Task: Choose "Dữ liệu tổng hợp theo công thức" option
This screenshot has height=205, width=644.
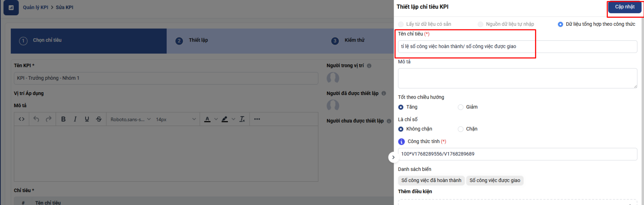Action: pos(560,25)
